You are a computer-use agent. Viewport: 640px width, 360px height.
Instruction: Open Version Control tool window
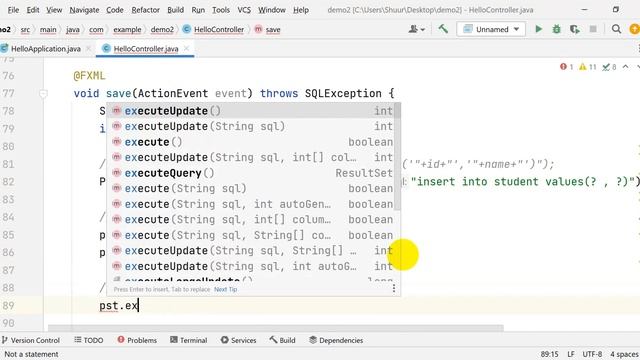(31, 340)
